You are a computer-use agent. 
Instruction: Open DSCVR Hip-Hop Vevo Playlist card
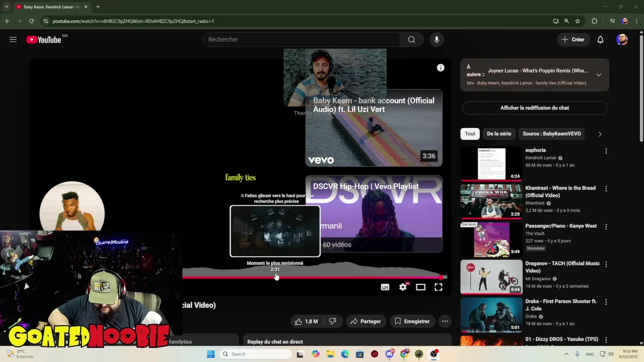374,214
